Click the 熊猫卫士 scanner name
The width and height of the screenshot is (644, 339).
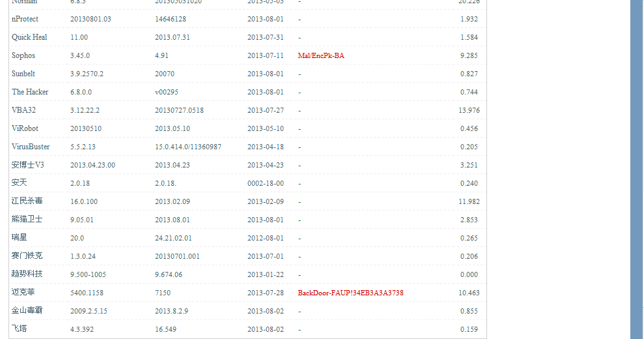pyautogui.click(x=27, y=219)
